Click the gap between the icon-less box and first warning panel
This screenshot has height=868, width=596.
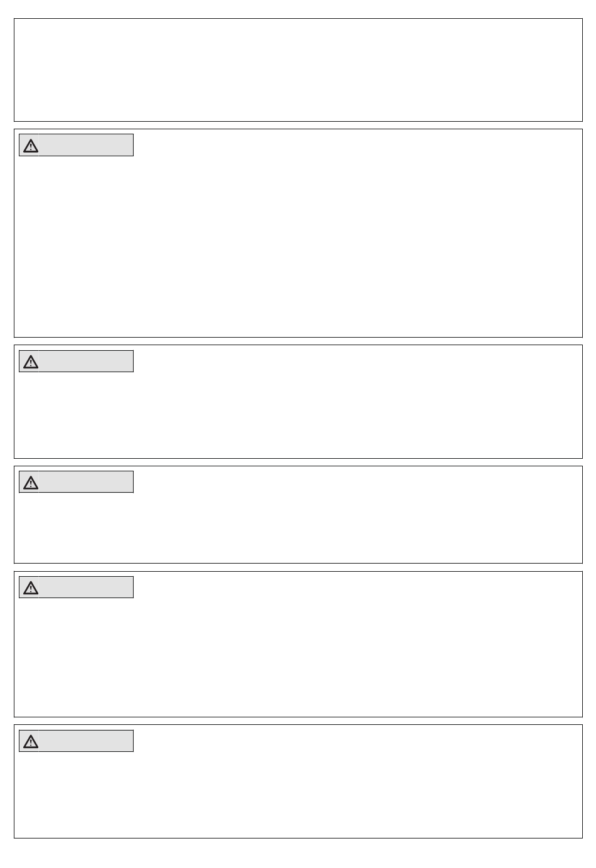pyautogui.click(x=298, y=126)
